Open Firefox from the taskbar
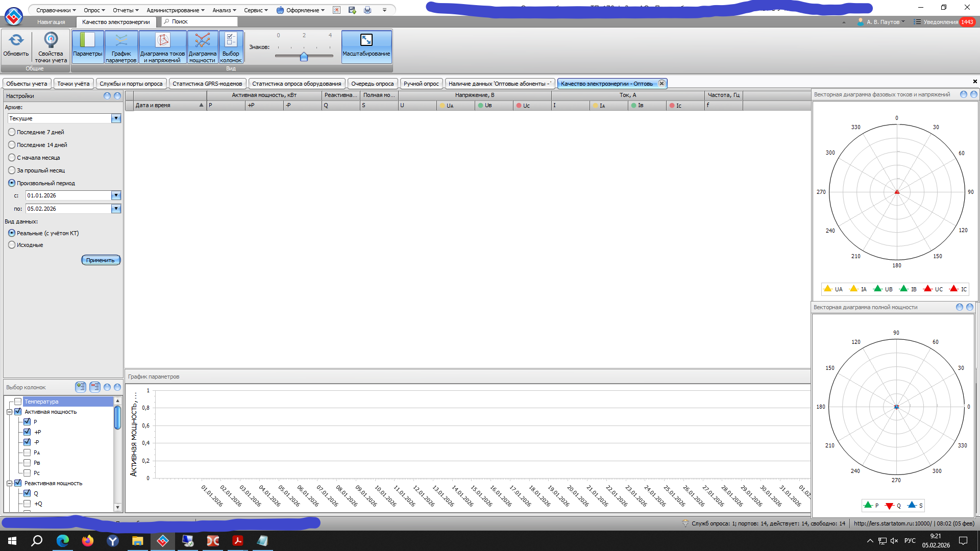Image resolution: width=980 pixels, height=551 pixels. [88, 541]
